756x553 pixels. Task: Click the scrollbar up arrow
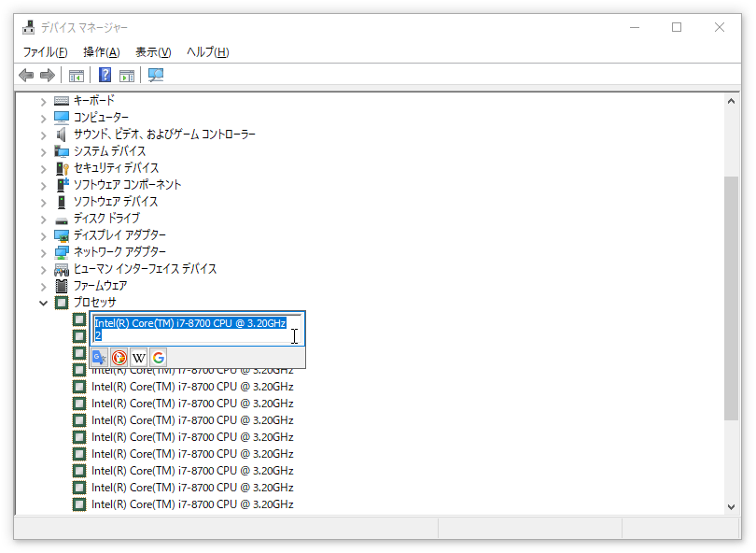pos(731,101)
